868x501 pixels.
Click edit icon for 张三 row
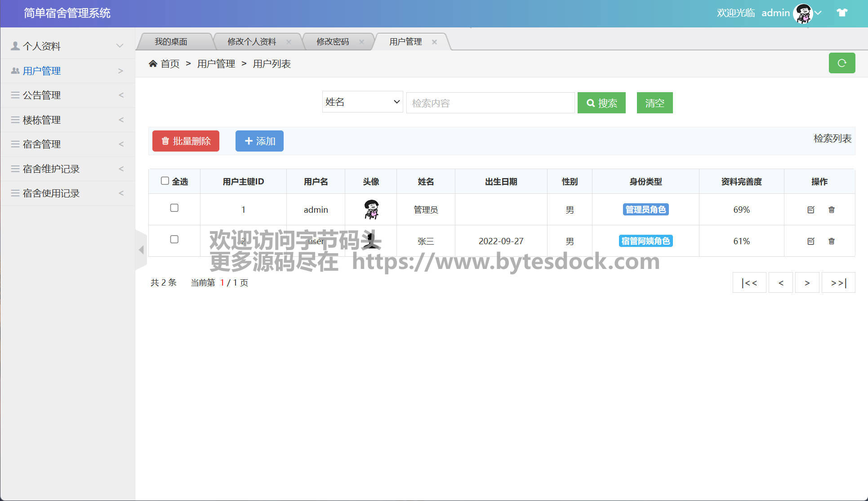[x=810, y=241]
